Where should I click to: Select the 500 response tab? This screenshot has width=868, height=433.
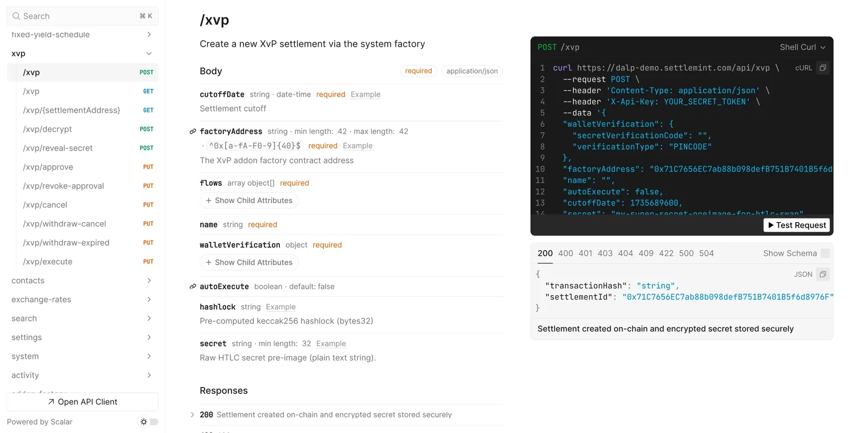click(686, 253)
